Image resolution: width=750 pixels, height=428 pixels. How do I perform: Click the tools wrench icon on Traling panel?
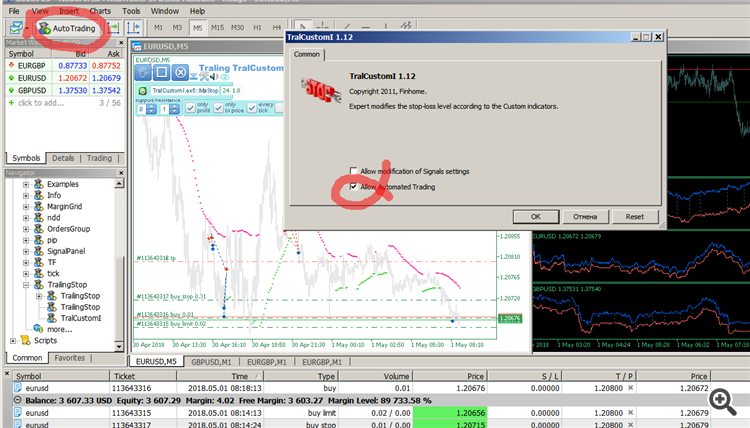(204, 77)
